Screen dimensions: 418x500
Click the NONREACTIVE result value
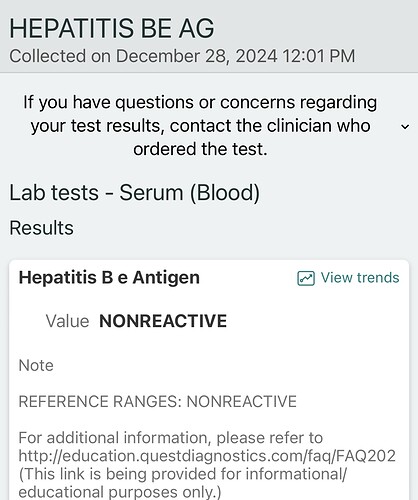(x=163, y=321)
